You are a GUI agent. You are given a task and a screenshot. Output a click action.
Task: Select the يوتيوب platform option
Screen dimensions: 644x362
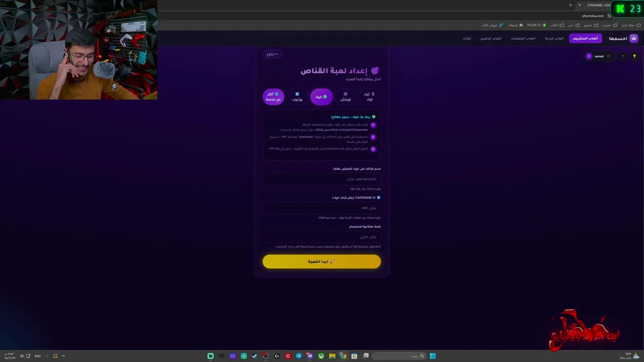[297, 97]
